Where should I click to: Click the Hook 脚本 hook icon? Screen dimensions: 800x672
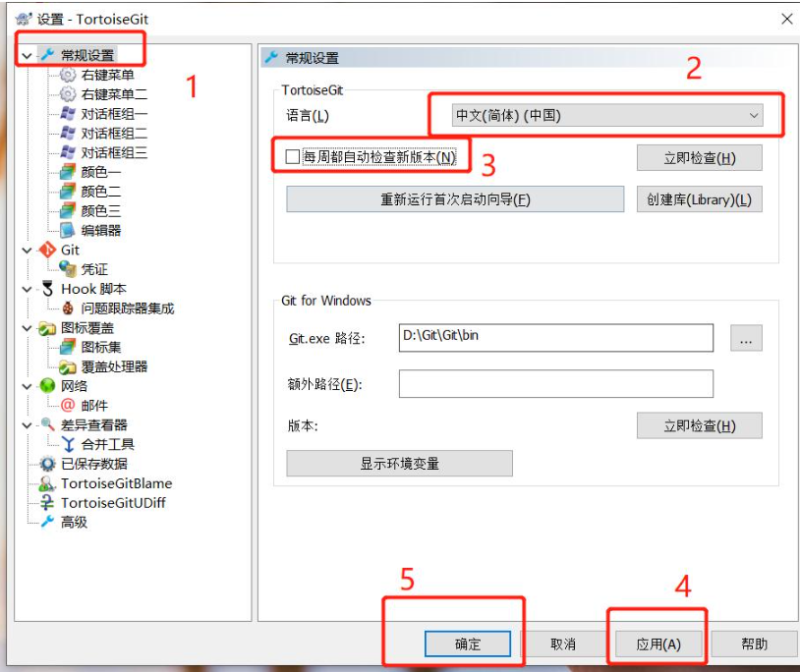(47, 289)
